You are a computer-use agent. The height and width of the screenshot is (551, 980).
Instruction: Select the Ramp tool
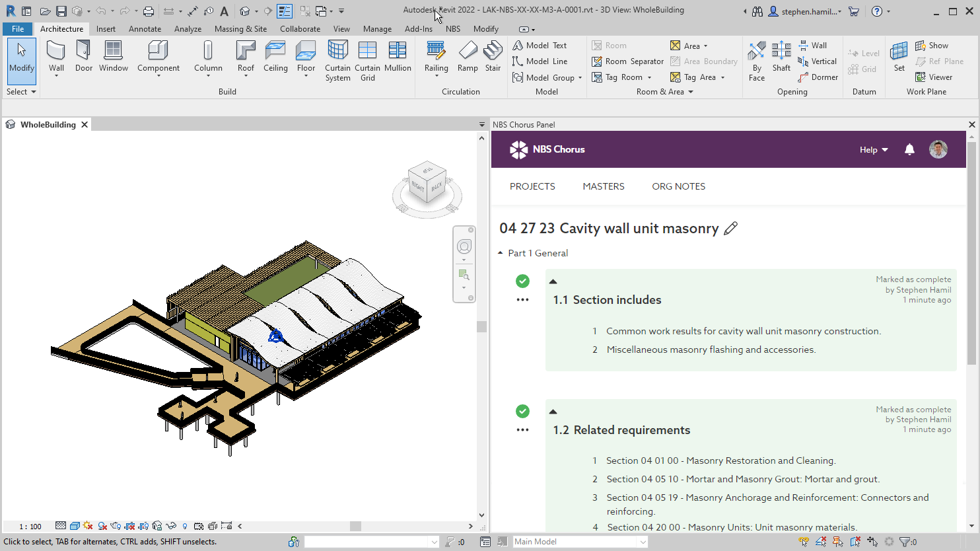(468, 56)
